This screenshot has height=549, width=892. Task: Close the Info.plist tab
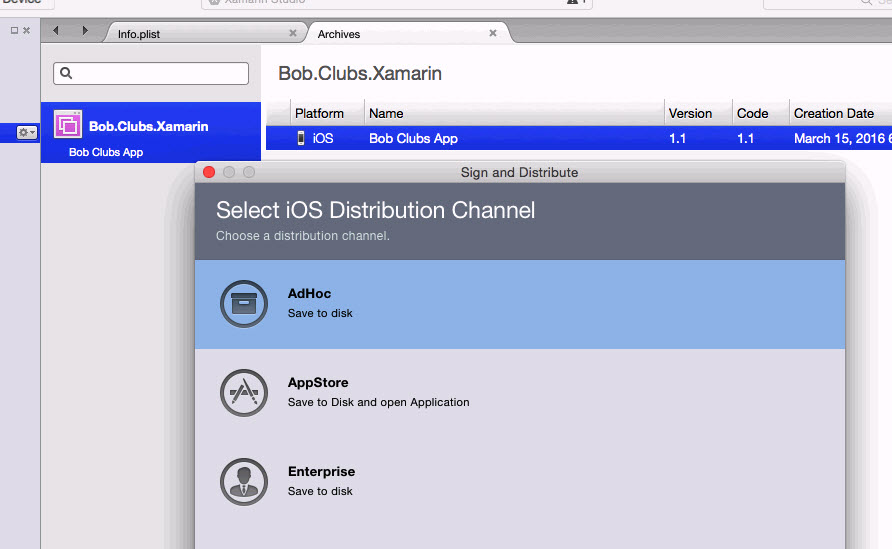(x=293, y=33)
